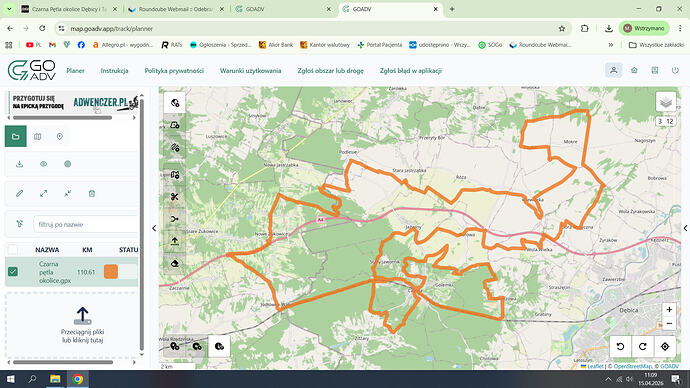The image size is (690, 388).
Task: Click the pencil edit icon
Action: click(x=19, y=194)
